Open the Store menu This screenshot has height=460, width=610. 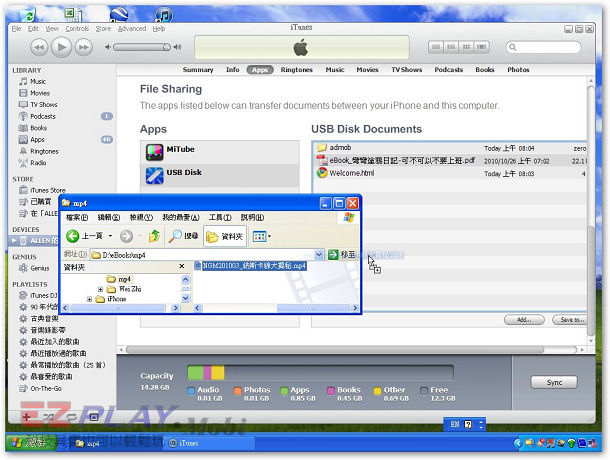tap(103, 28)
